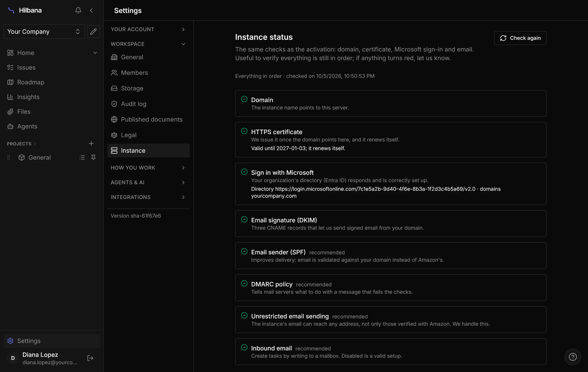Viewport: 588px width, 372px height.
Task: Open General workspace settings
Action: point(149,57)
